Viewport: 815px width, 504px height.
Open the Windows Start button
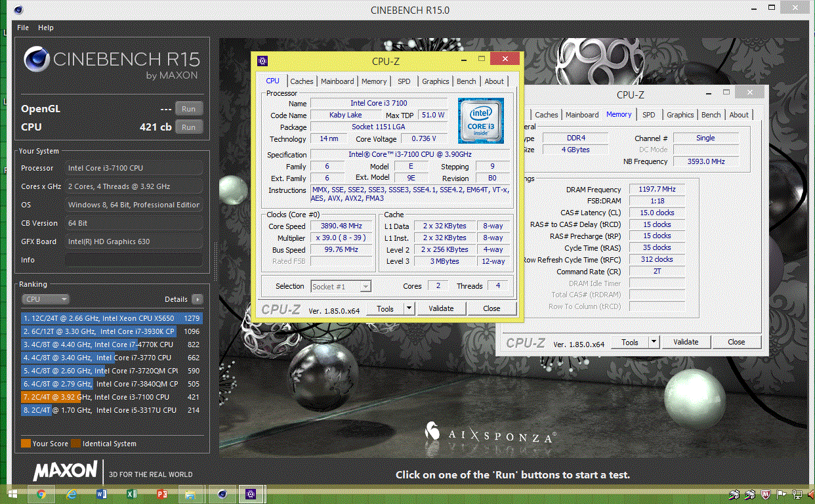(12, 494)
